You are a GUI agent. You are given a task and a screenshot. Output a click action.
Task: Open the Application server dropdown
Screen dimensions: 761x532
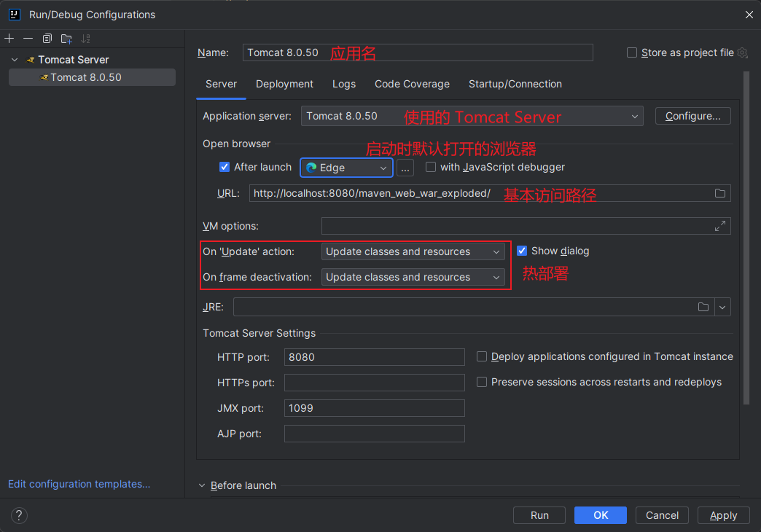472,116
